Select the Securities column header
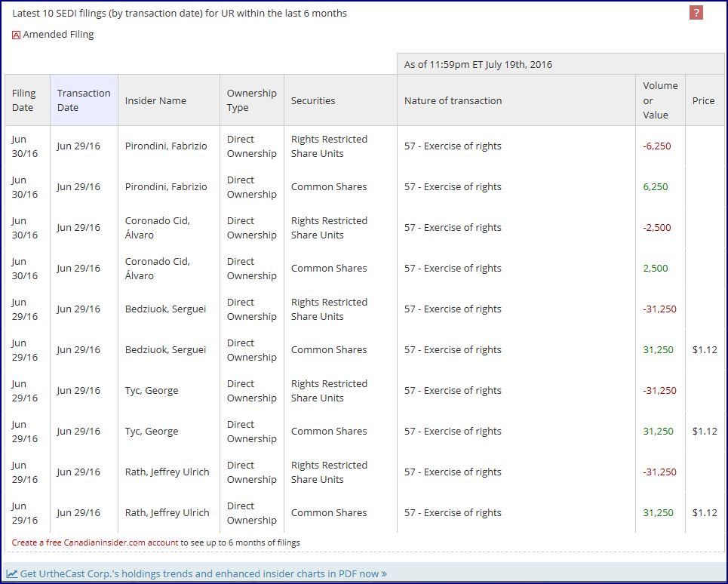Viewport: 728px width, 584px height. 313,100
